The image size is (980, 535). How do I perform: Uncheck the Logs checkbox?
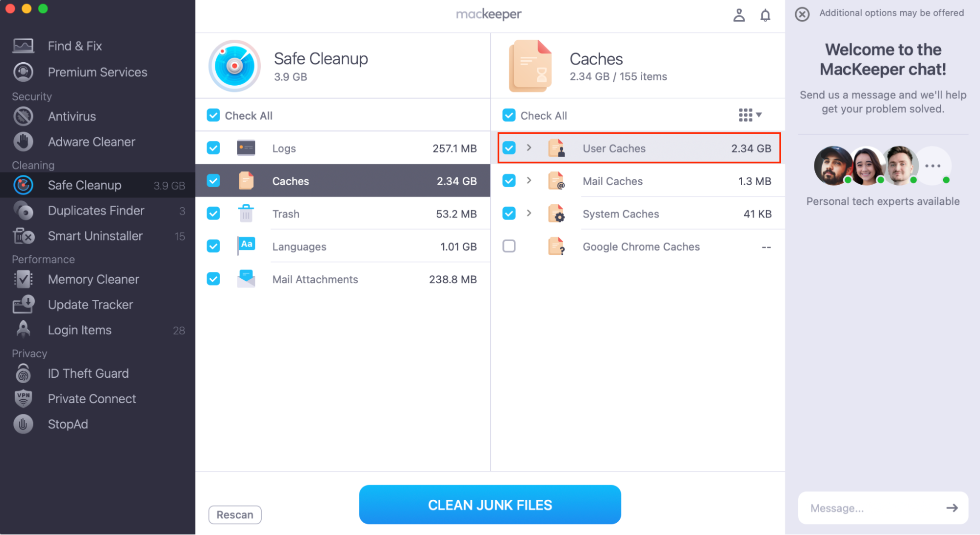coord(213,147)
